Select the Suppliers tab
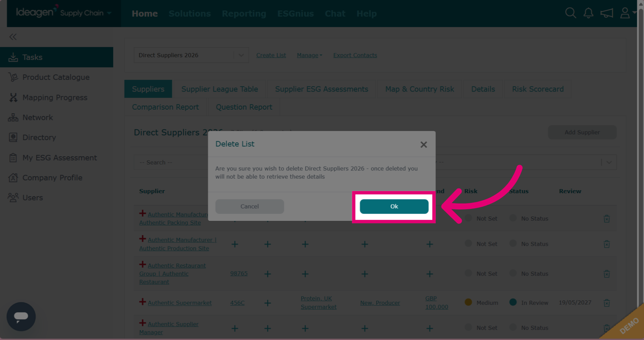This screenshot has height=340, width=644. (x=148, y=89)
